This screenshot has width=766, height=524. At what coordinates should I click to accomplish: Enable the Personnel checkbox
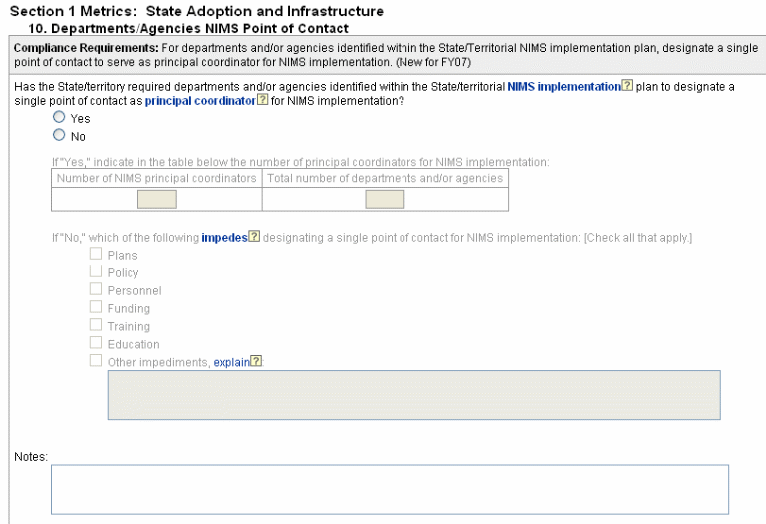[x=96, y=290]
